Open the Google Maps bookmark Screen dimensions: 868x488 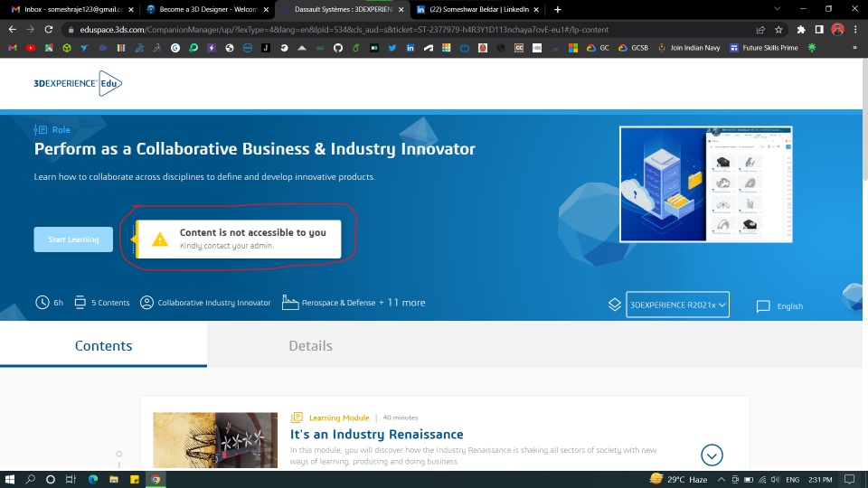49,48
